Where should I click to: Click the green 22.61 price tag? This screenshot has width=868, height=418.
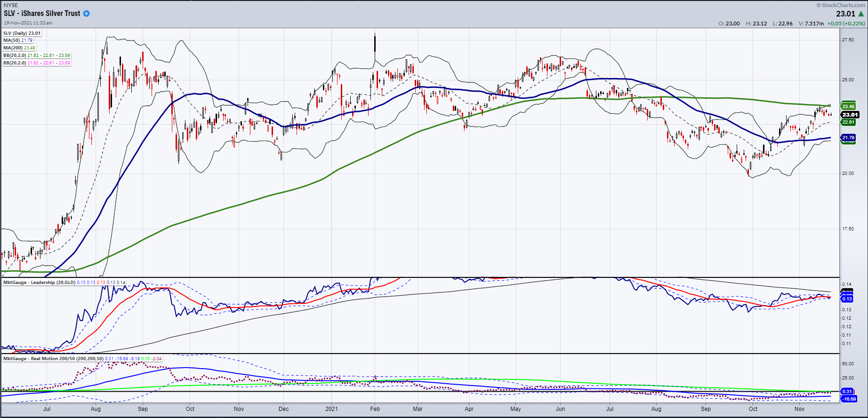coord(848,122)
